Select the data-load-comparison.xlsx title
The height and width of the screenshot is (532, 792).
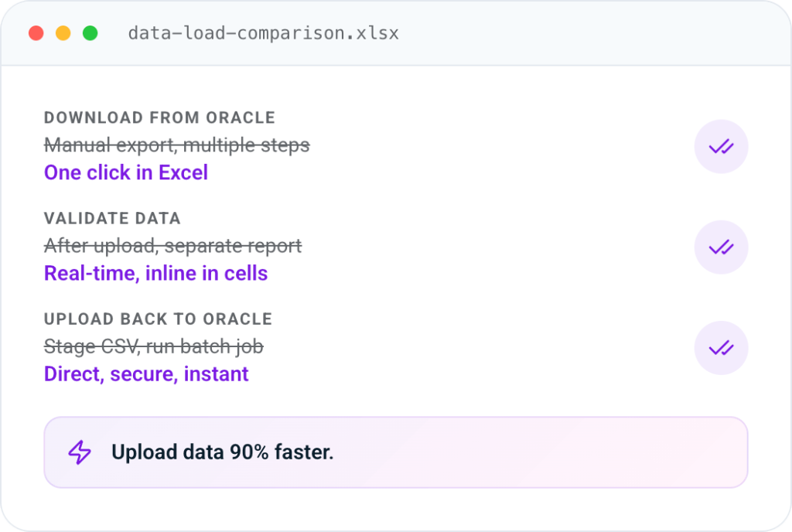click(x=263, y=33)
